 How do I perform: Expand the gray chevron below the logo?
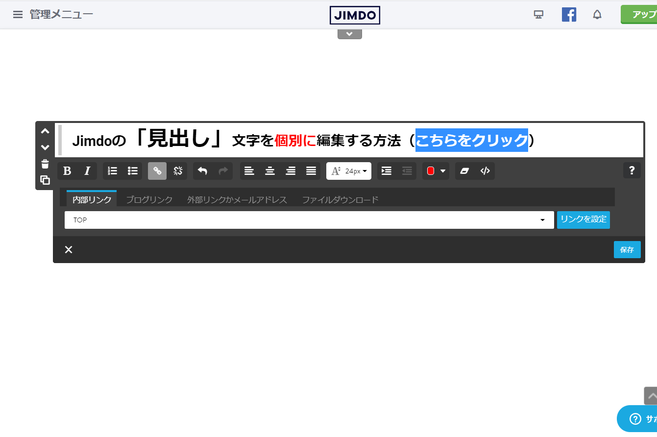pos(349,34)
